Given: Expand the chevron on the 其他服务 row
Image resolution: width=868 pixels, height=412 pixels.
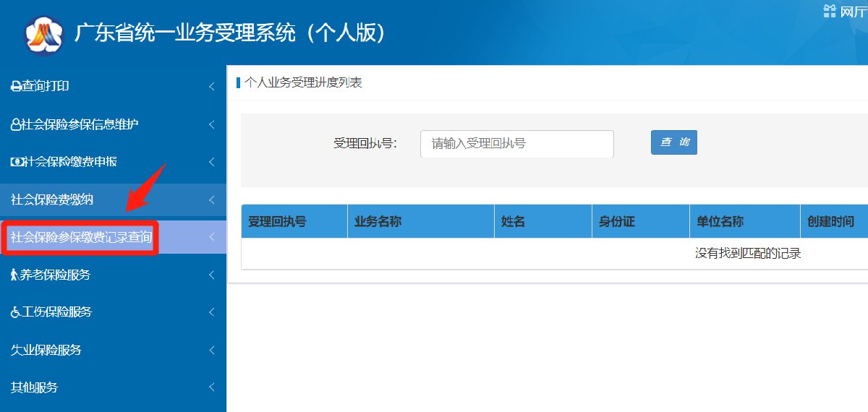Looking at the screenshot, I should (211, 387).
